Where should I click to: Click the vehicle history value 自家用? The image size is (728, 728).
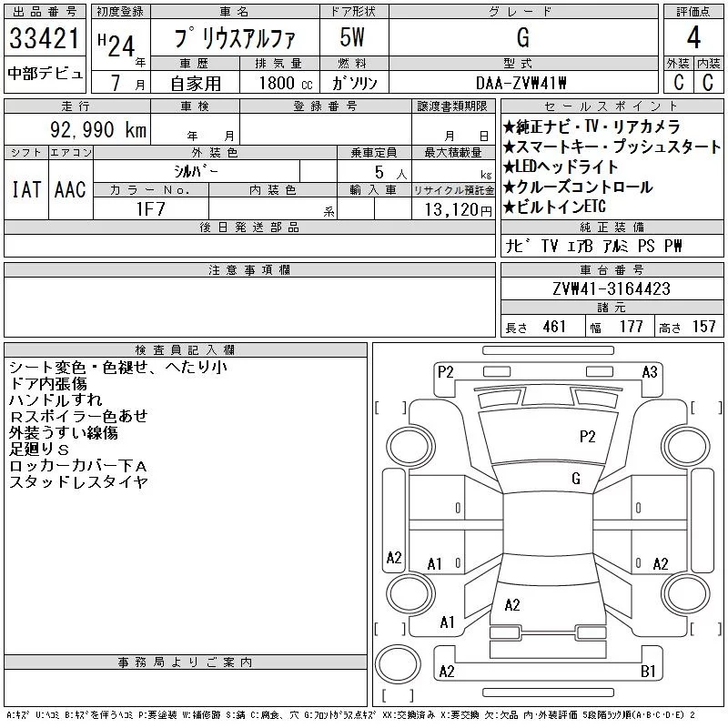pos(196,84)
